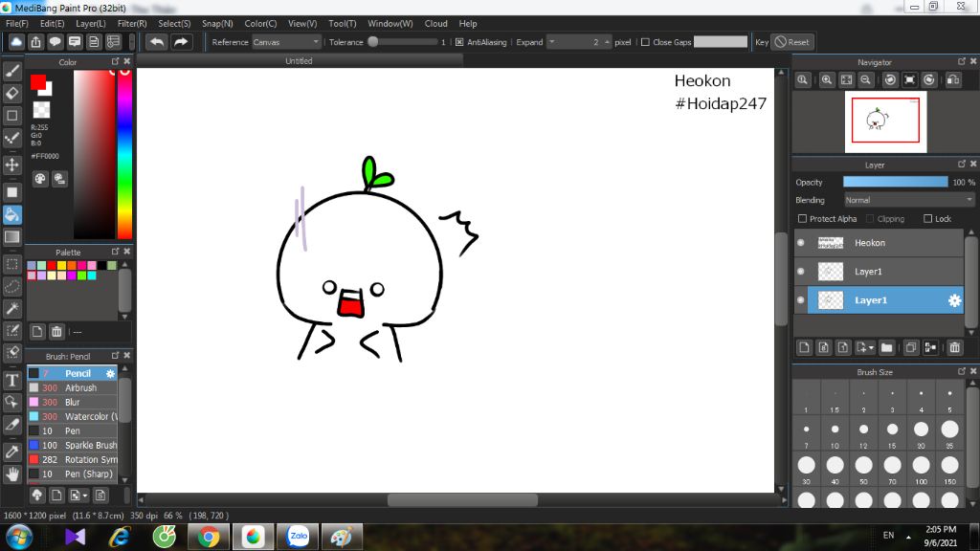Open settings gear on selected Layer1
Image resolution: width=980 pixels, height=551 pixels.
click(954, 300)
